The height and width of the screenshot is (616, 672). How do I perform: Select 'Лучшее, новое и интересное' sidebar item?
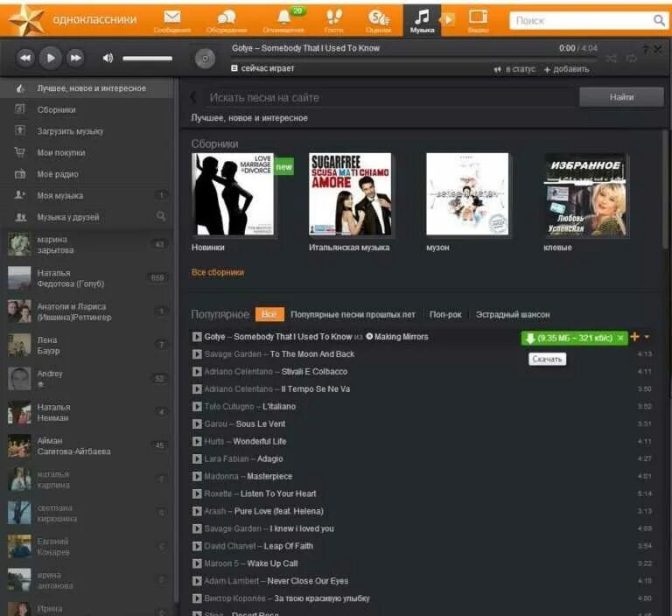87,88
